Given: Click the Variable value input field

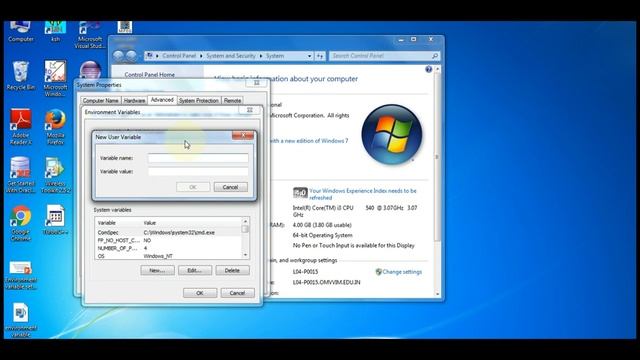Looking at the screenshot, I should (198, 171).
